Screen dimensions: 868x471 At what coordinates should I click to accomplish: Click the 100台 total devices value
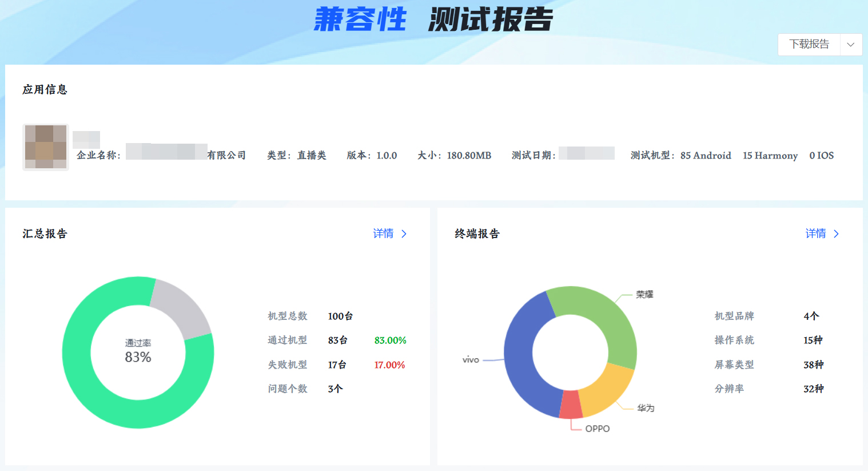pyautogui.click(x=340, y=316)
